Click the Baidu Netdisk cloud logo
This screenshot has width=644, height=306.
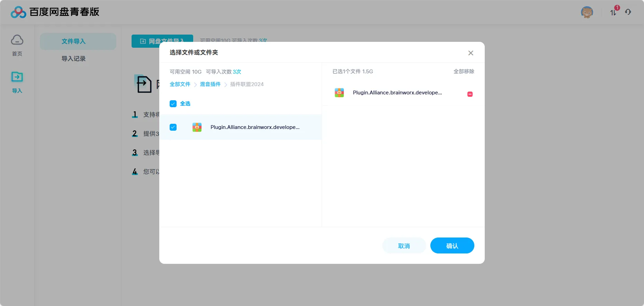(x=18, y=12)
